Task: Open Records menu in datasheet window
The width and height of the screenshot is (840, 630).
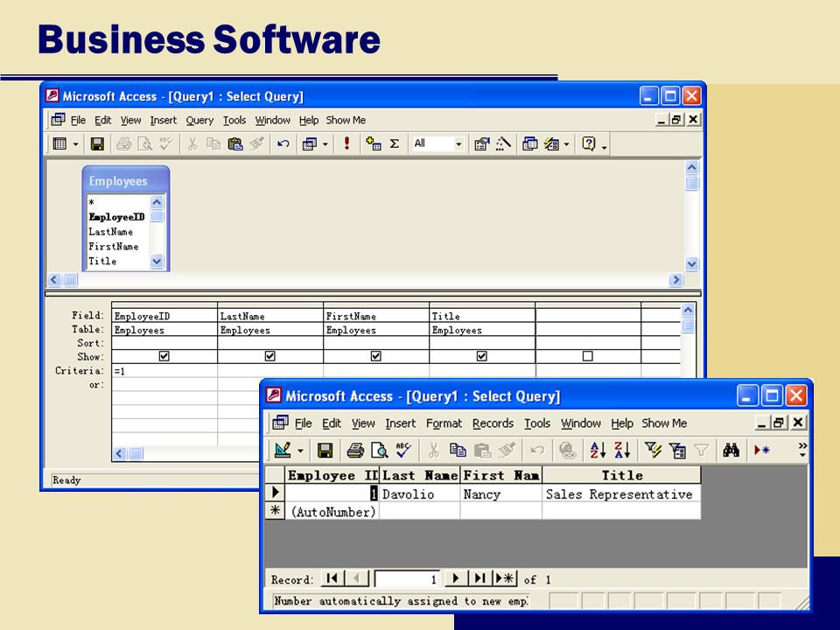Action: click(493, 423)
